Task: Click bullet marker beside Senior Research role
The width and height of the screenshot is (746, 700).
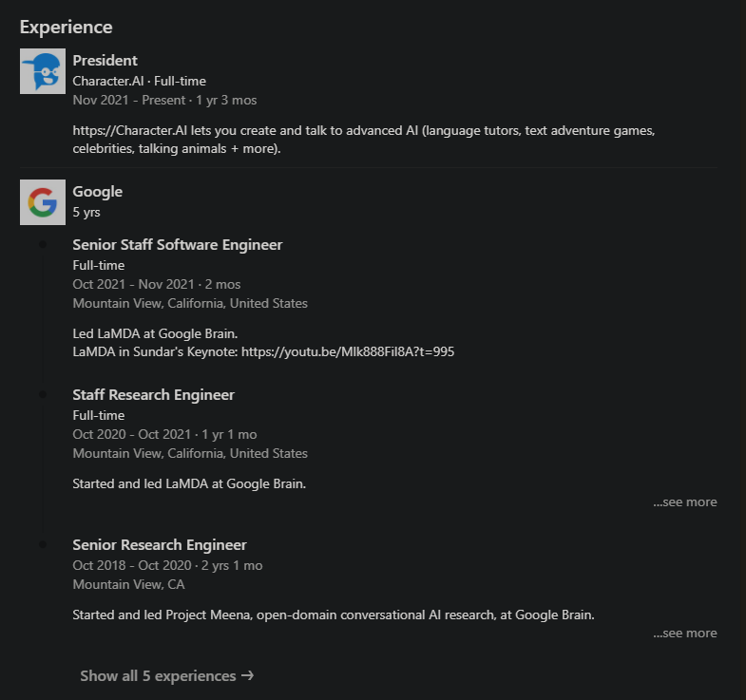Action: 43,544
